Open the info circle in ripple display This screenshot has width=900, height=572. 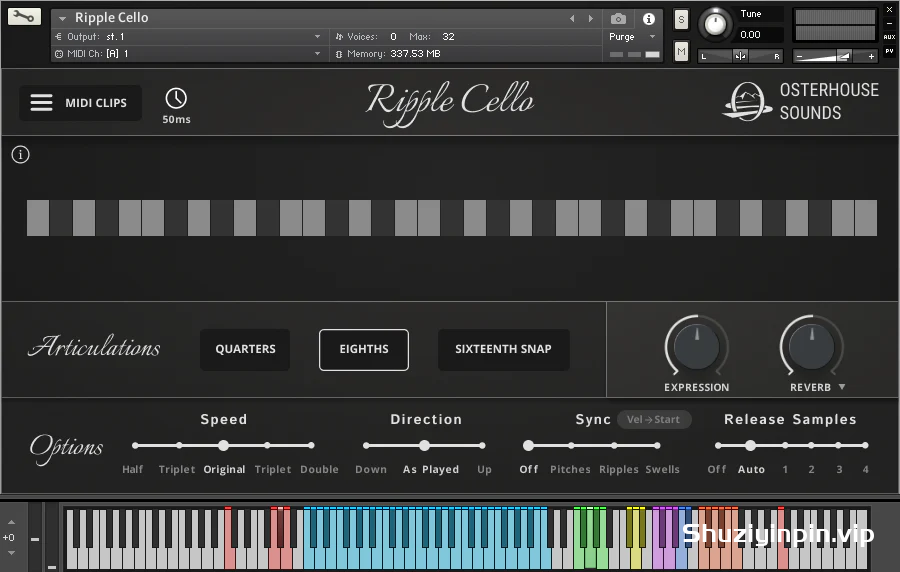[x=21, y=154]
